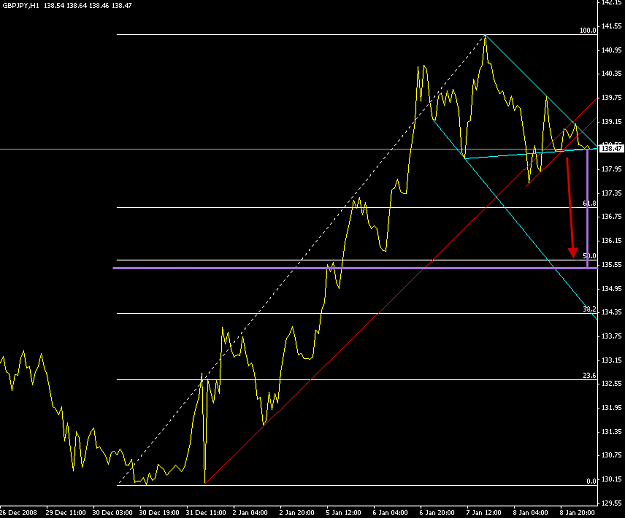The width and height of the screenshot is (625, 518).
Task: Click the 2 Jan 20:00 time label
Action: (297, 512)
